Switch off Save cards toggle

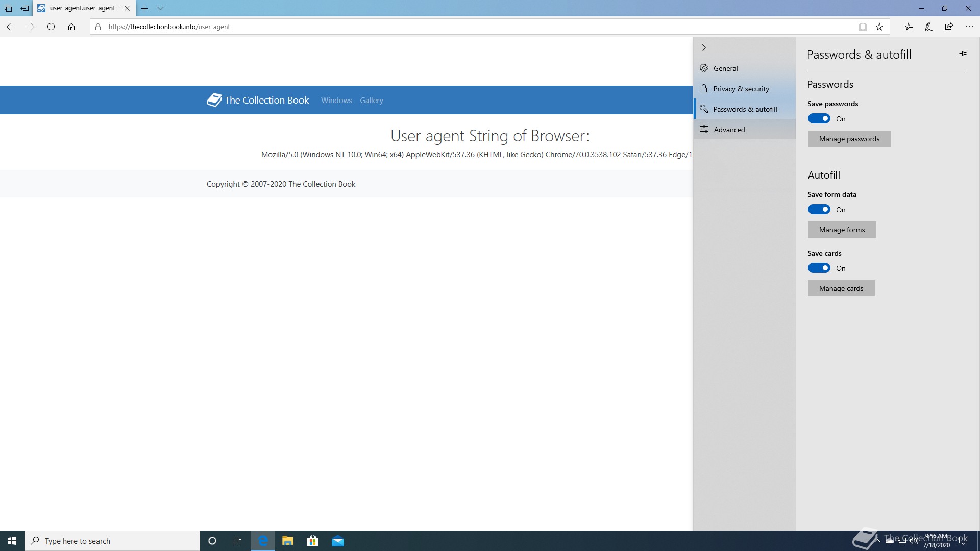pos(819,268)
